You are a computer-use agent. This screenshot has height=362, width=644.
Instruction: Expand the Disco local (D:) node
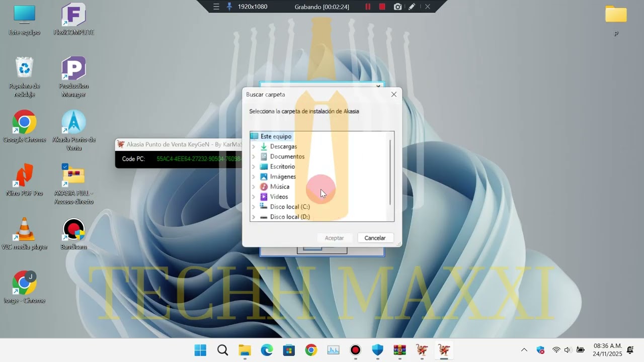pos(254,217)
